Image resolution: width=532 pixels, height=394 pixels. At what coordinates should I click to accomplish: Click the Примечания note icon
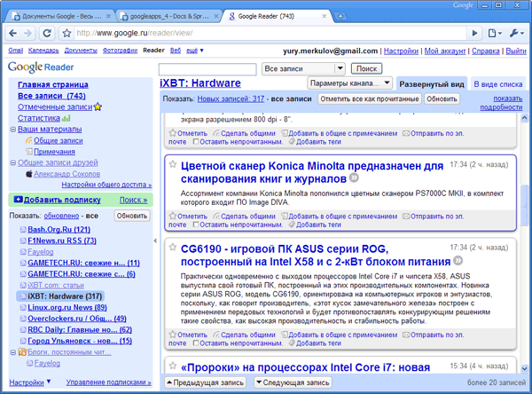[29, 152]
